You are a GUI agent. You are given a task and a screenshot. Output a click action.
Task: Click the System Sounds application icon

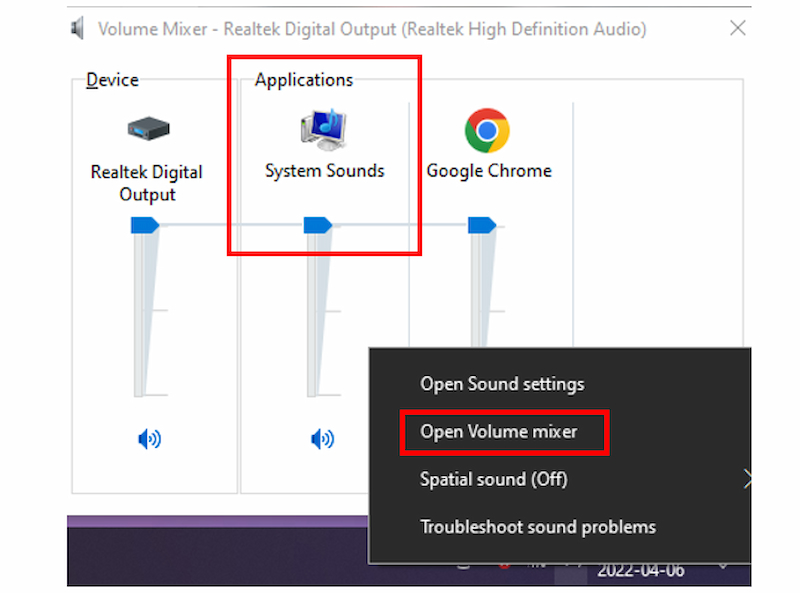coord(324,130)
